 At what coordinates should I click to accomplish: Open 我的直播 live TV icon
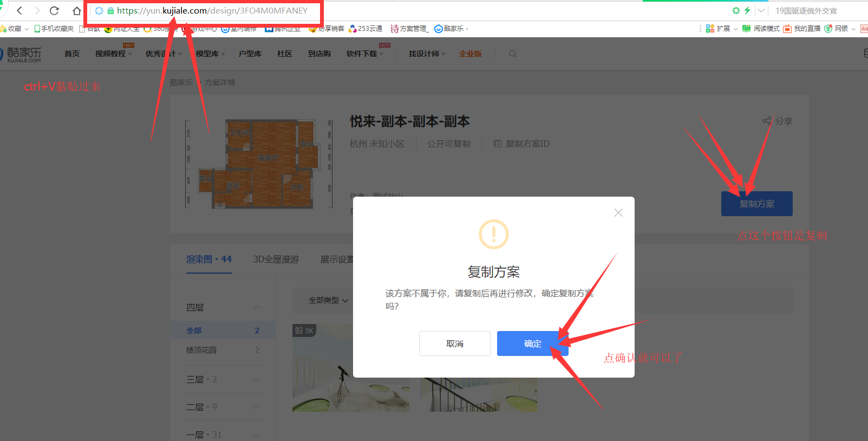click(x=787, y=28)
